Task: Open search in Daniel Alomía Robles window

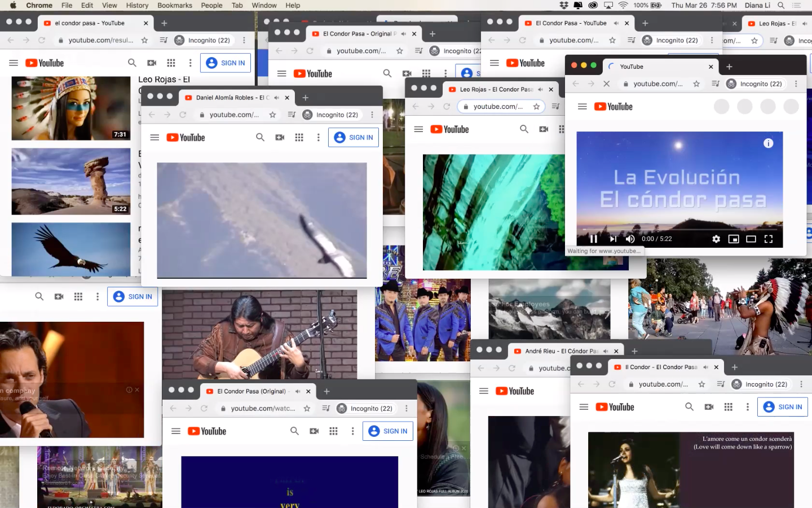Action: pos(260,137)
